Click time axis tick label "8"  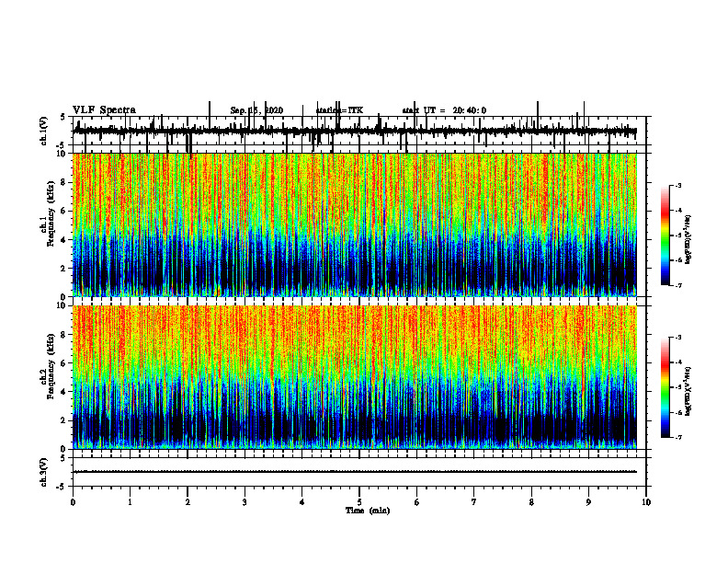(x=531, y=502)
